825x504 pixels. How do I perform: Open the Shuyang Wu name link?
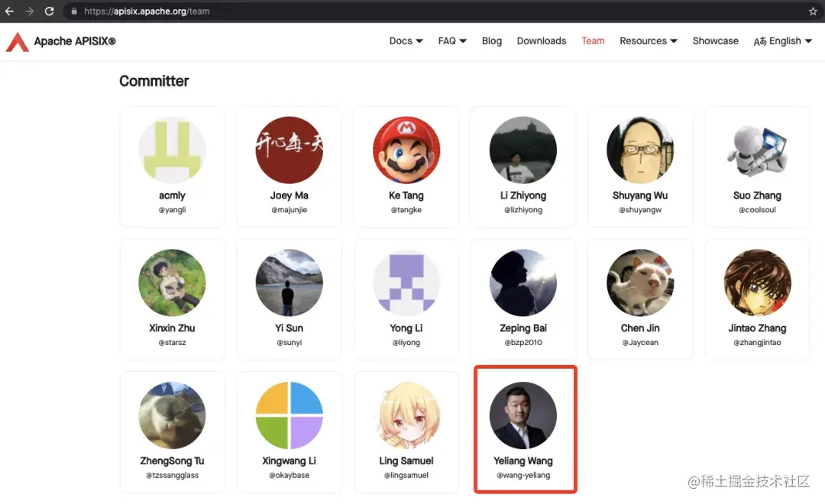(640, 195)
